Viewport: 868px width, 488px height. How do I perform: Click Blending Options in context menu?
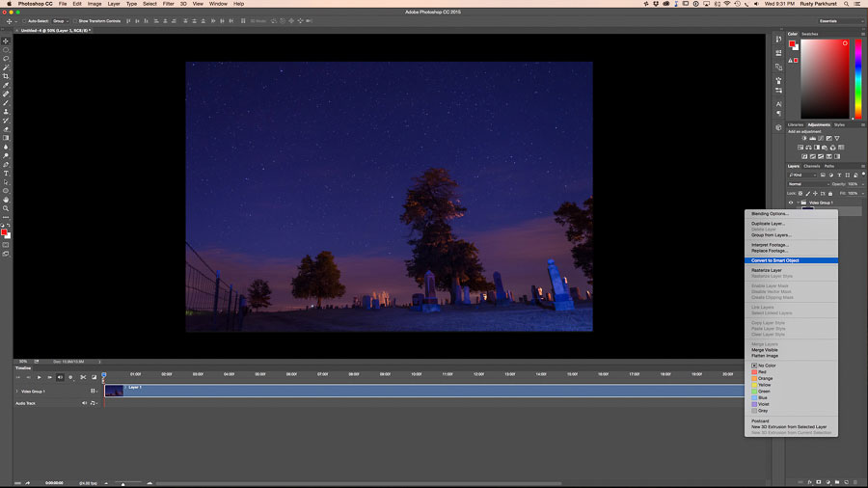pyautogui.click(x=770, y=213)
